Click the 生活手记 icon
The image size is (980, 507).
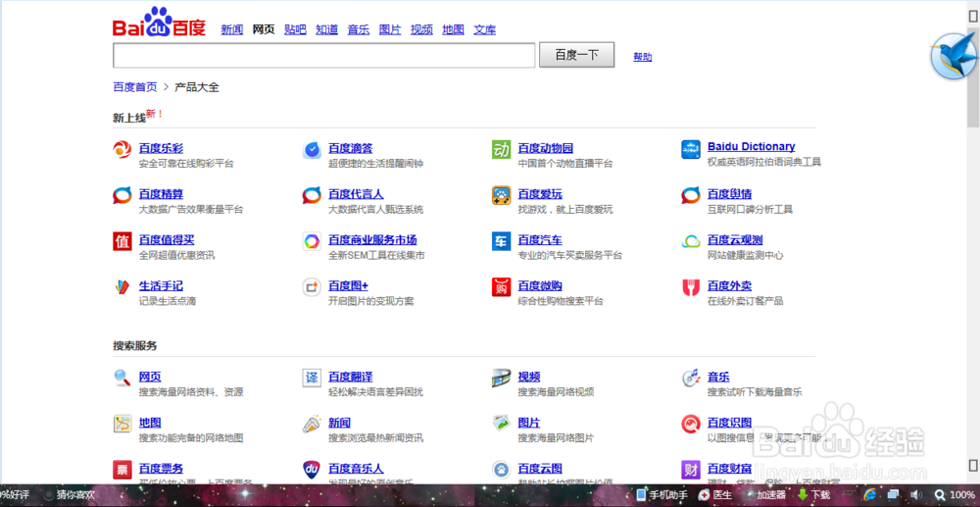tap(122, 287)
